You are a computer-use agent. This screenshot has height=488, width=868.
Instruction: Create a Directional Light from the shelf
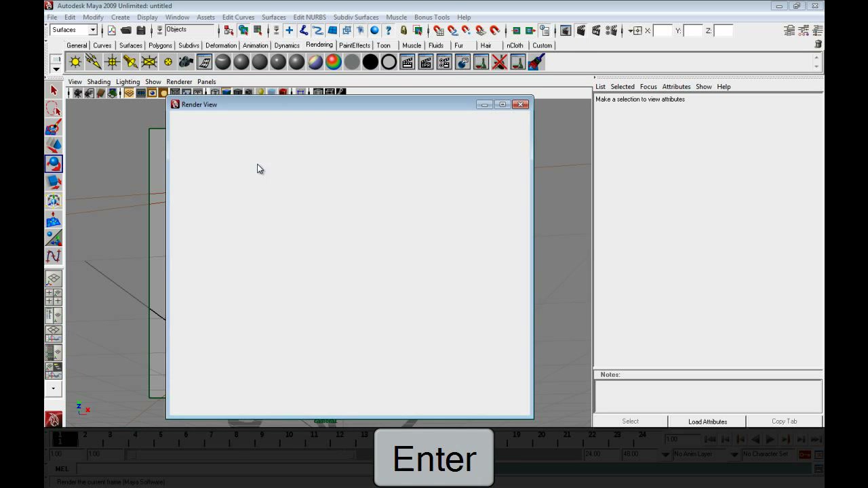pyautogui.click(x=94, y=62)
